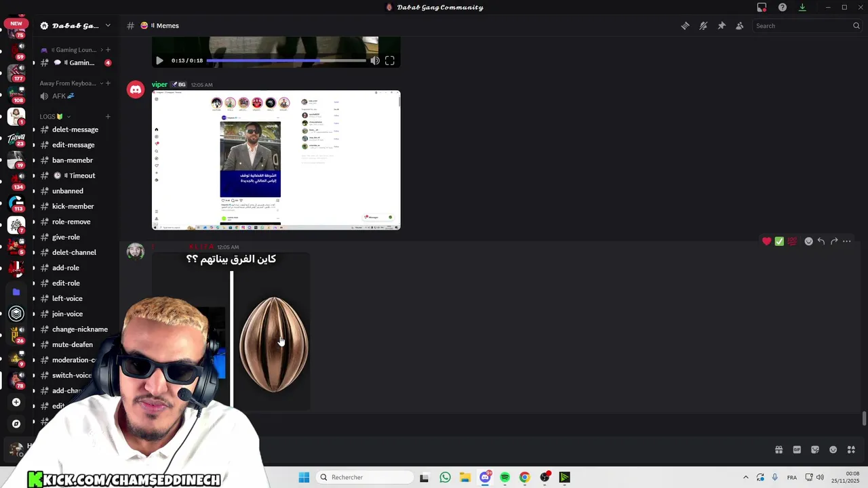The image size is (868, 488).
Task: Open the Discord inbox icon
Action: click(x=762, y=7)
